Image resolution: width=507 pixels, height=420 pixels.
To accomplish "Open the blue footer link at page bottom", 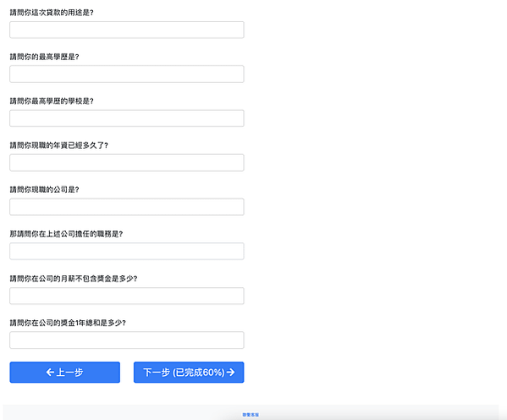I will pyautogui.click(x=251, y=415).
